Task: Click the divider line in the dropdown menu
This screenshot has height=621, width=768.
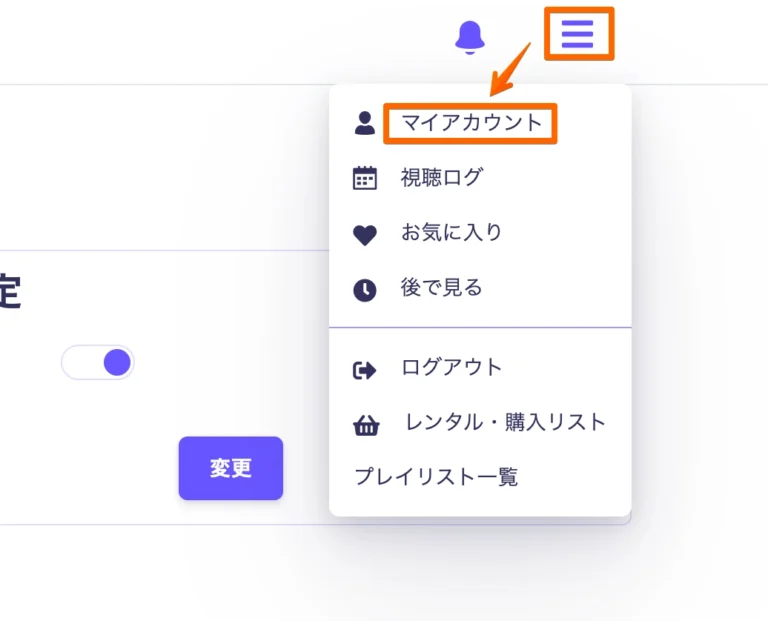Action: (480, 327)
